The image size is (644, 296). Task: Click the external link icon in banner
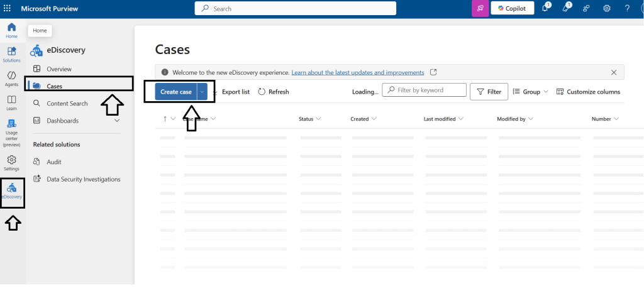tap(433, 72)
